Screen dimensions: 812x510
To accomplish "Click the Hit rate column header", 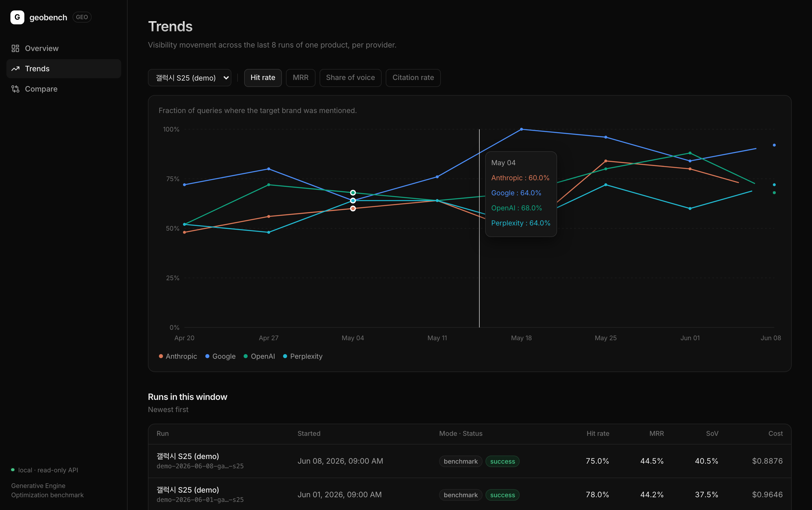I will pyautogui.click(x=597, y=434).
